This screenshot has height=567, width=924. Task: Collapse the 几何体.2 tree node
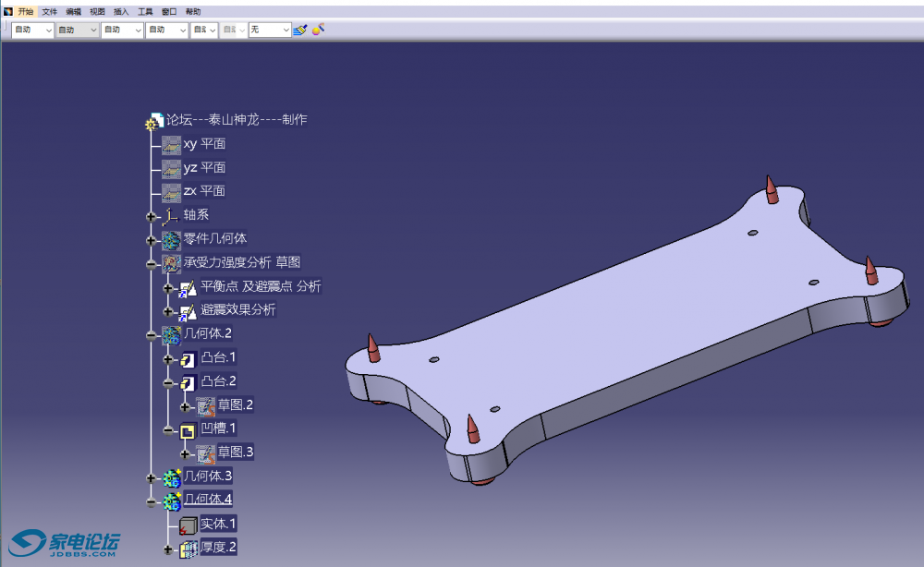(152, 334)
